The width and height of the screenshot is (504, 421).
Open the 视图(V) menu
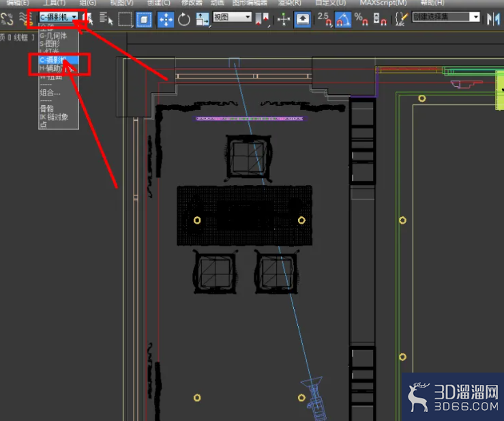121,3
